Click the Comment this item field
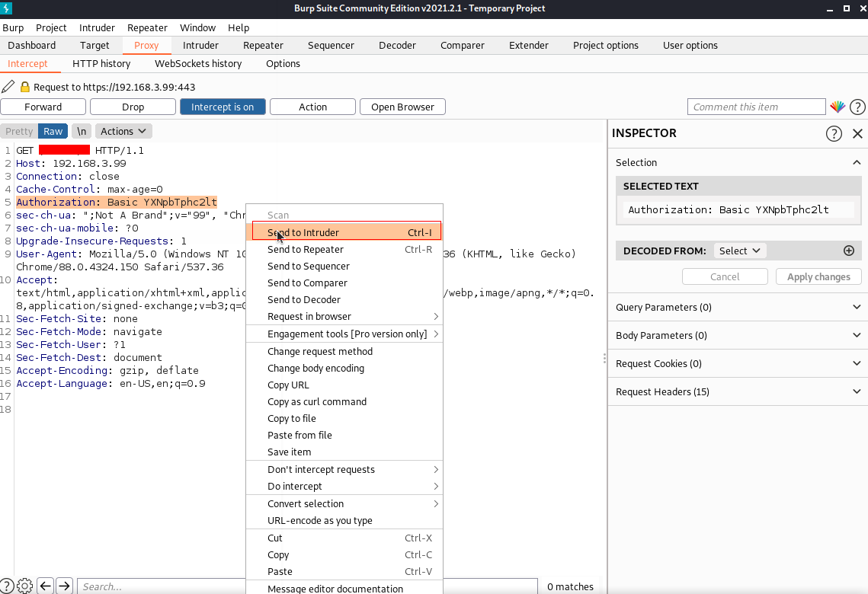 point(756,107)
